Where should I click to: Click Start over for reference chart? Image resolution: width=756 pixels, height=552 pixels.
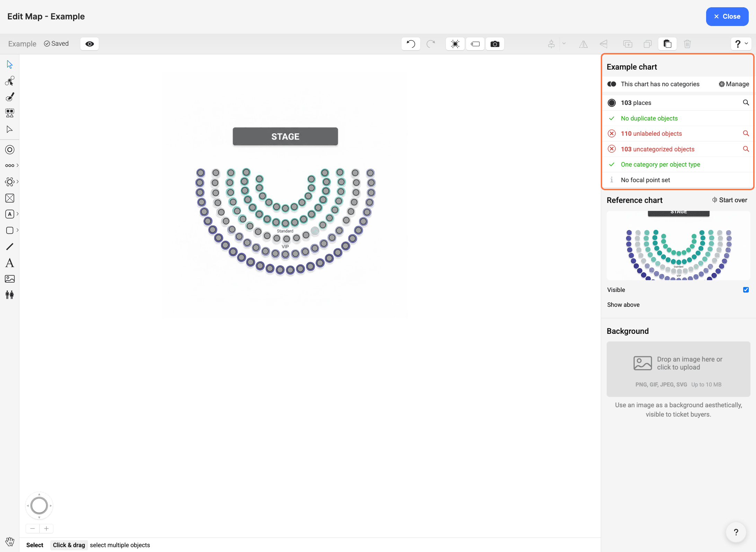tap(730, 200)
